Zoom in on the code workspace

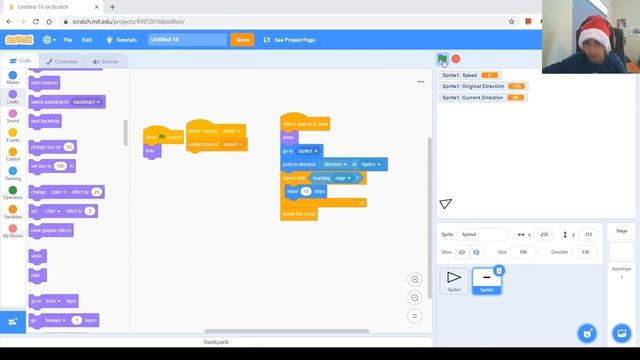414,280
